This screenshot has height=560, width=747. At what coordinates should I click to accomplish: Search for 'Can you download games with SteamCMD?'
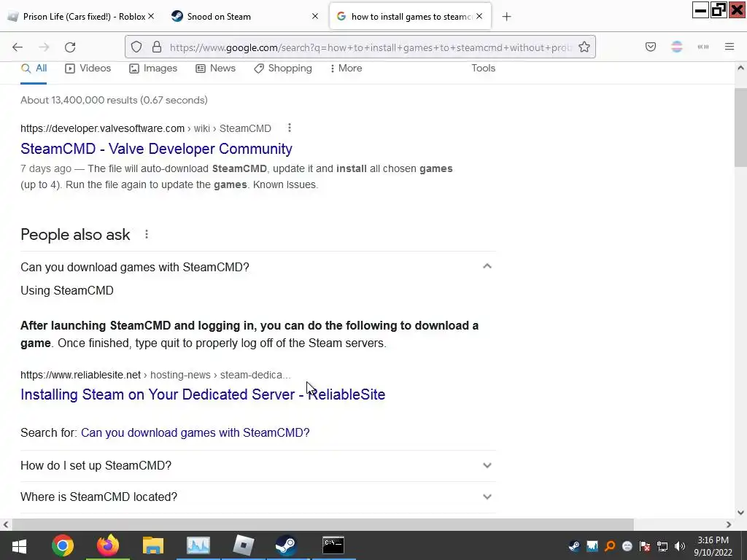click(196, 432)
